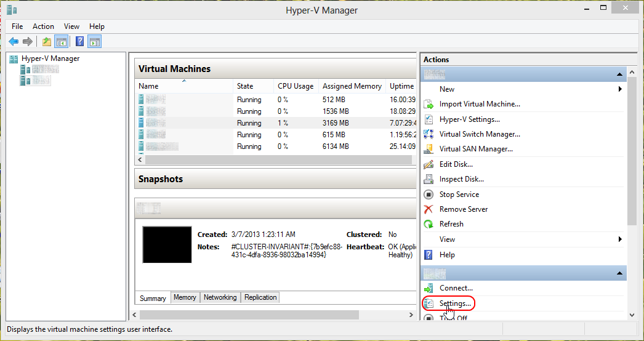This screenshot has height=341, width=644.
Task: Select the VM row with 6134 MB memory
Action: [x=276, y=146]
